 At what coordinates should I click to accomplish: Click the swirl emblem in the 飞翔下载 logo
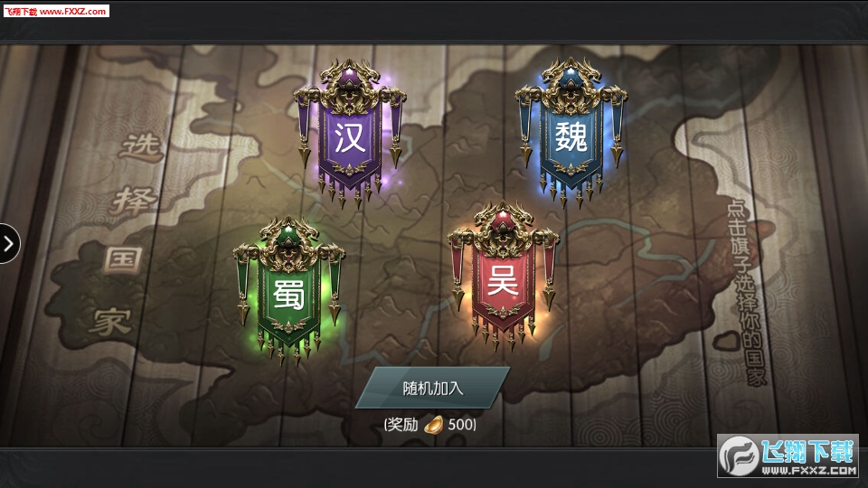tap(739, 455)
